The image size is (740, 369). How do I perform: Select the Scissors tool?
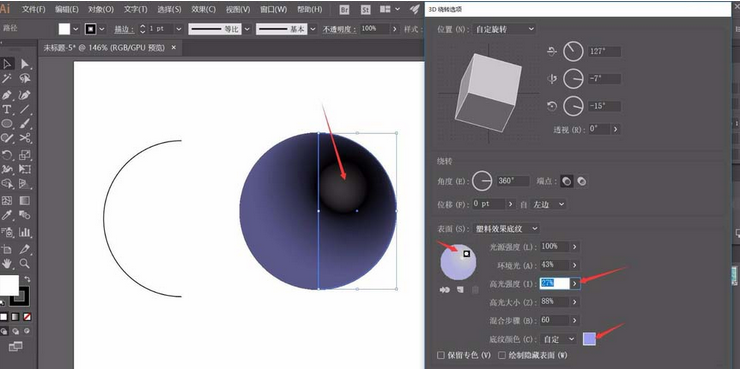point(25,138)
